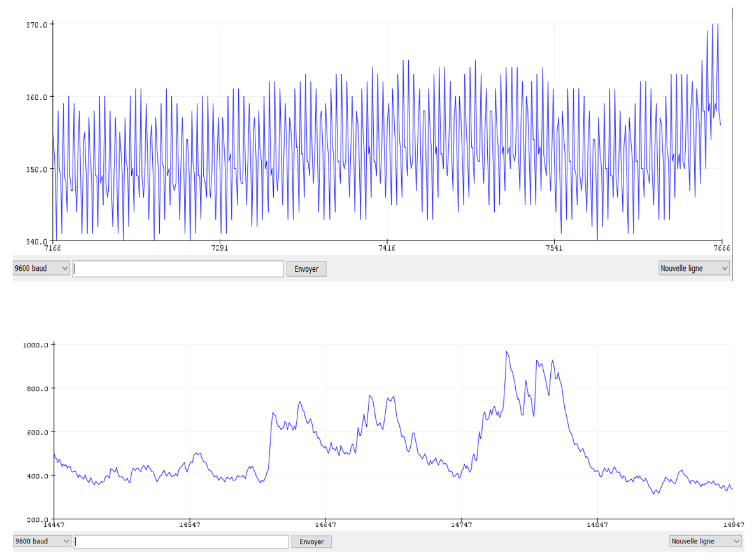Select the 7291 x-axis tick label
This screenshot has width=754, height=560.
219,248
